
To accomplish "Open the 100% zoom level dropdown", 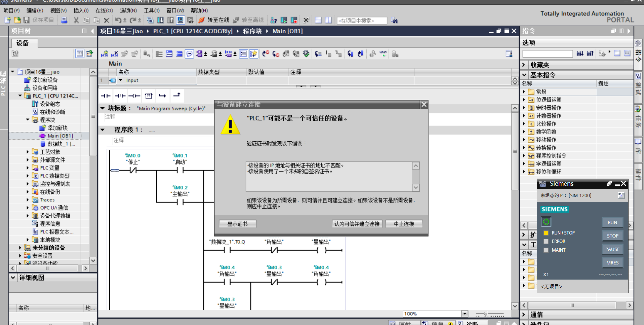I will (465, 314).
